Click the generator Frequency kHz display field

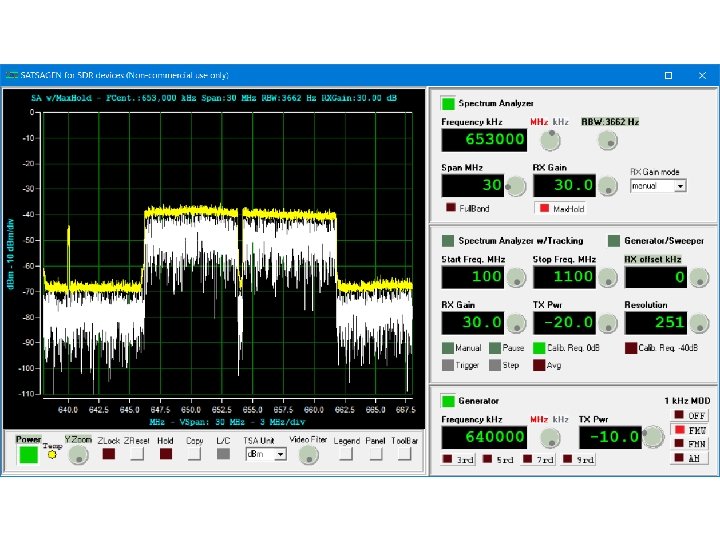click(484, 437)
